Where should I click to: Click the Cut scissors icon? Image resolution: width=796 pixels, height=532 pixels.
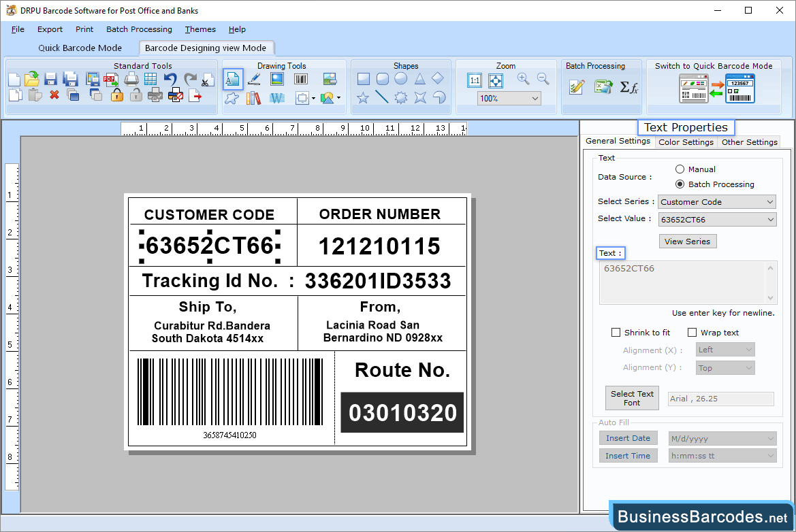click(x=207, y=80)
